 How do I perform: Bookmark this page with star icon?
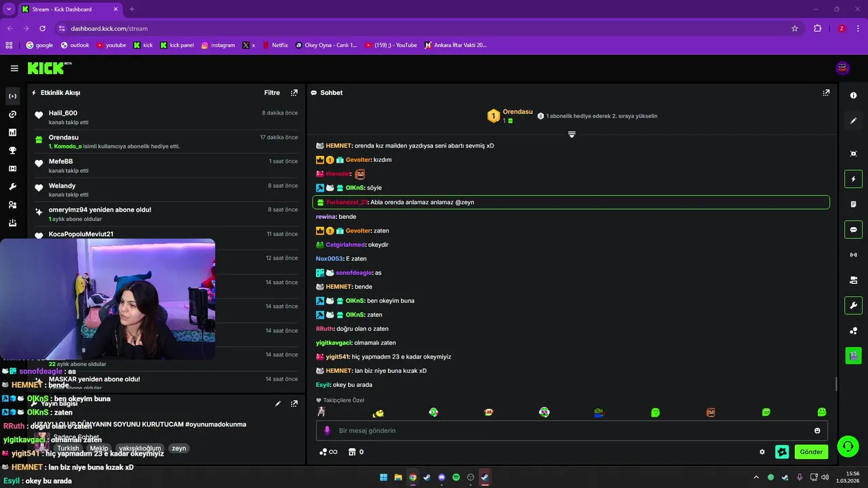point(795,28)
